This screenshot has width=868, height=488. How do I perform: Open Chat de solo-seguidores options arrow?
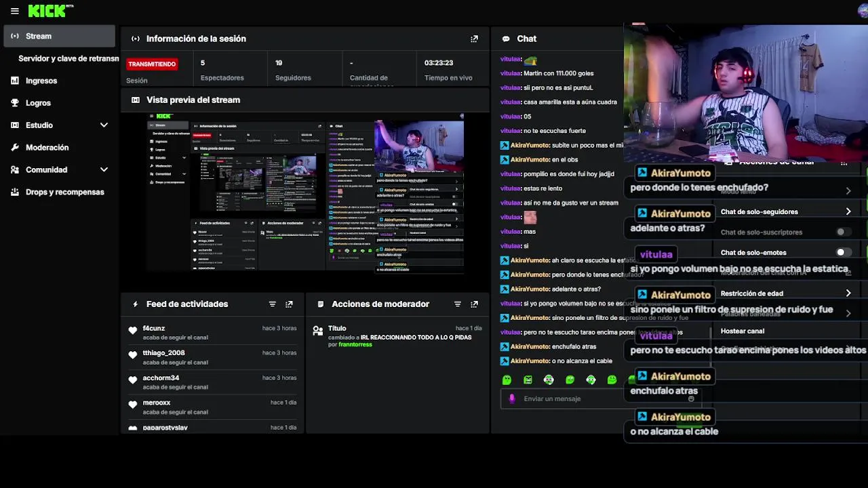848,211
